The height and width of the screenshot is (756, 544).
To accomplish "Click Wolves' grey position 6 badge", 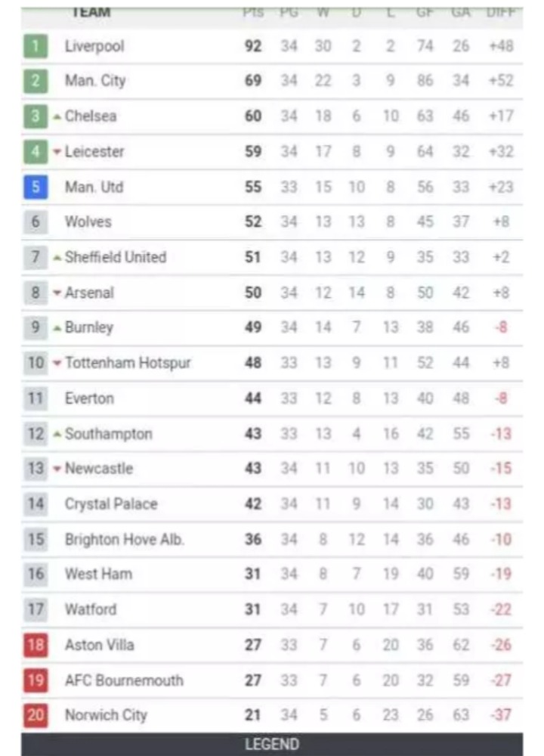I will [x=36, y=222].
